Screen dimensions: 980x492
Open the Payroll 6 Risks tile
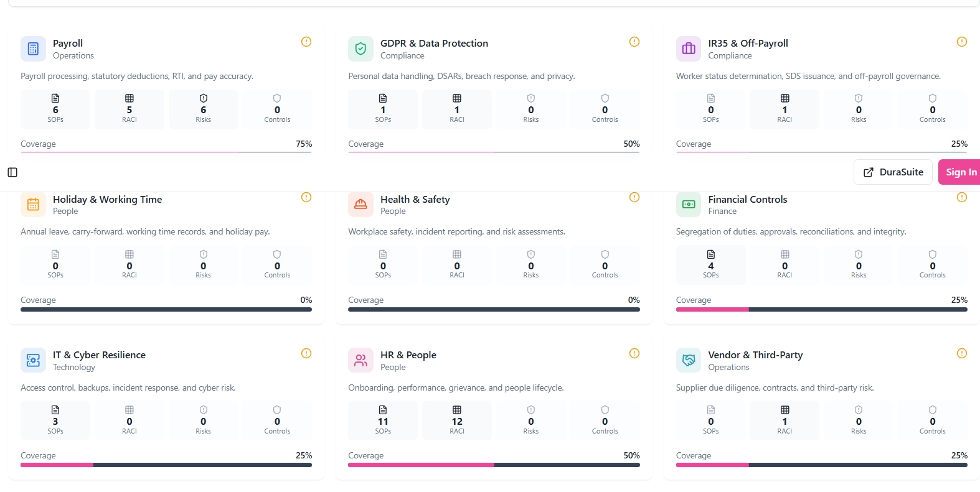point(204,109)
